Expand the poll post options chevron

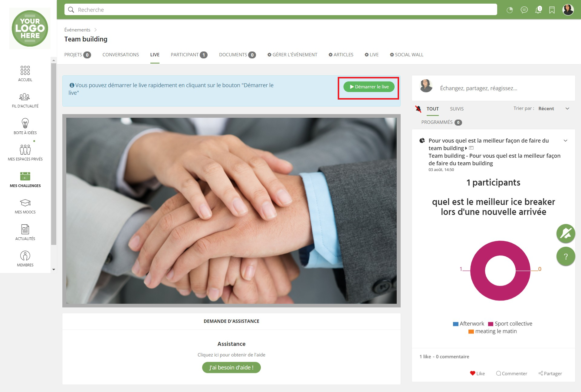tap(565, 141)
